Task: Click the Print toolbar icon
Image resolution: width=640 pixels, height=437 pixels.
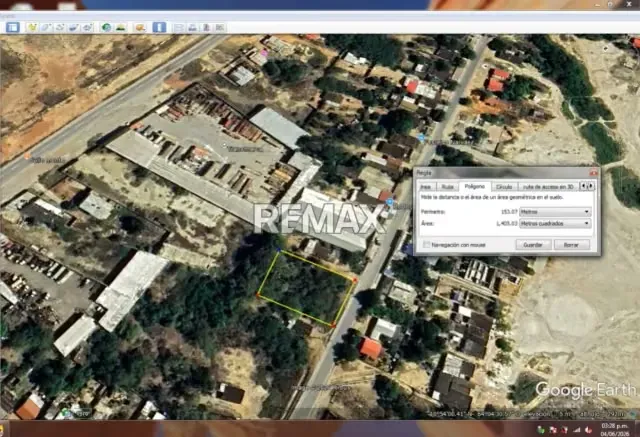Action: click(192, 27)
